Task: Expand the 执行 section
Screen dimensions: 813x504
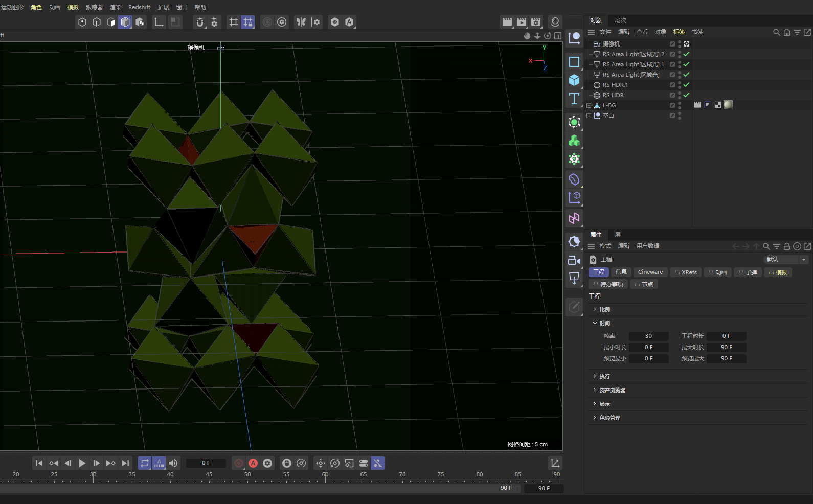Action: tap(595, 376)
